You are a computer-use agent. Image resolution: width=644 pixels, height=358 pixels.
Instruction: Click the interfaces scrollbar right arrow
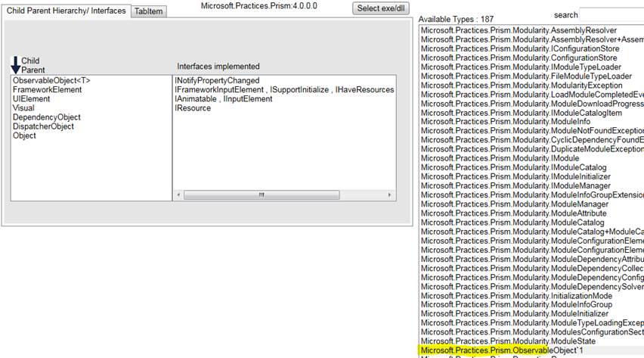(389, 195)
